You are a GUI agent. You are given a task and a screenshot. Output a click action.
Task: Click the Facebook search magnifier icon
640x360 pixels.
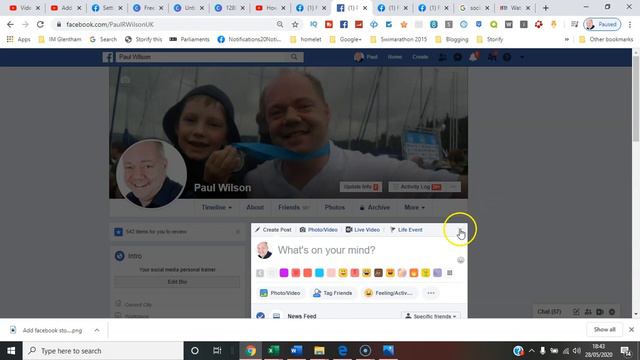click(x=294, y=57)
